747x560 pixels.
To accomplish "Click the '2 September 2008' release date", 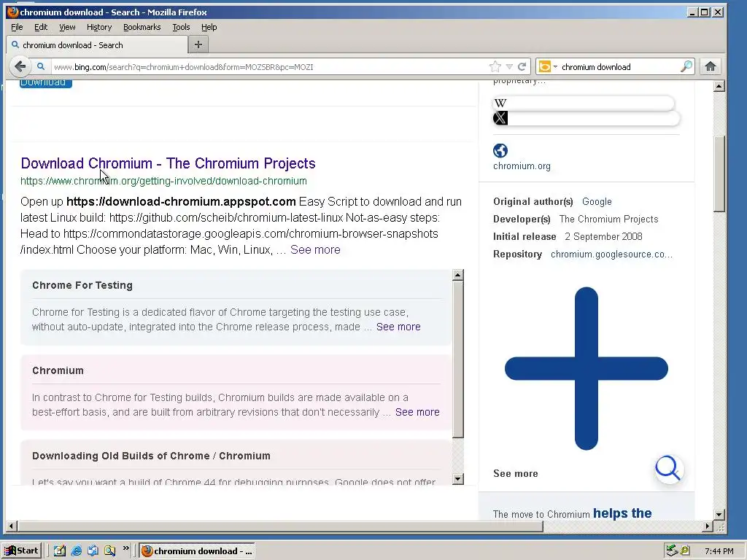I will (603, 237).
